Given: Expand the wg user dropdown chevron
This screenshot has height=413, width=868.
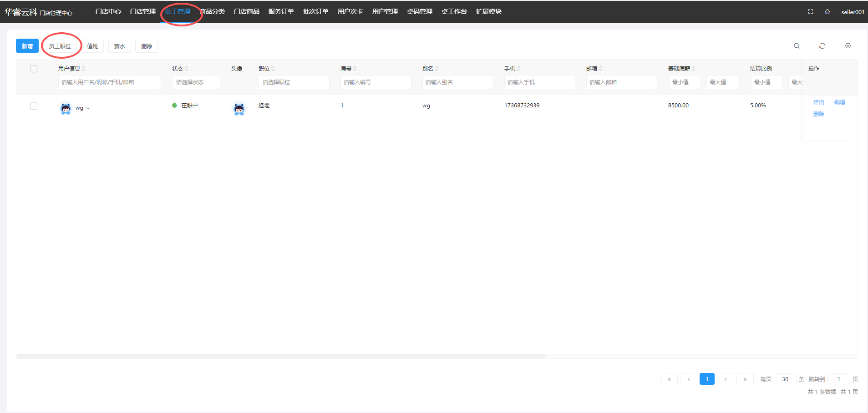Looking at the screenshot, I should pos(88,109).
